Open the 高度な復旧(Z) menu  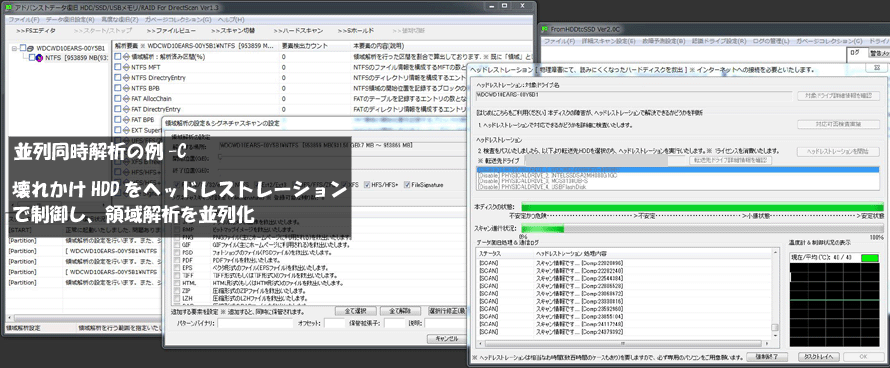pos(119,19)
